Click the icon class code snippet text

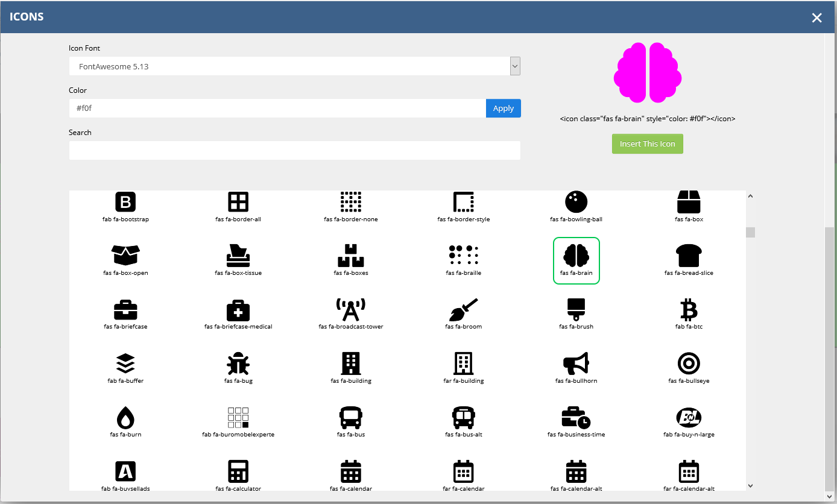point(648,119)
